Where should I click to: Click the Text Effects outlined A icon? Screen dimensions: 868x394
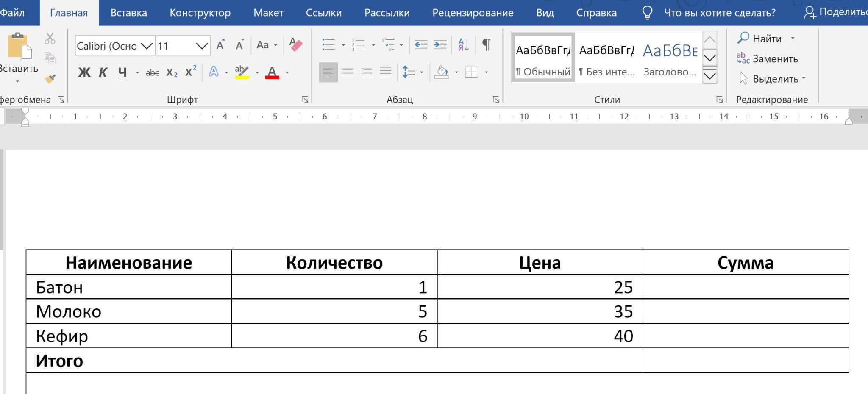point(214,72)
